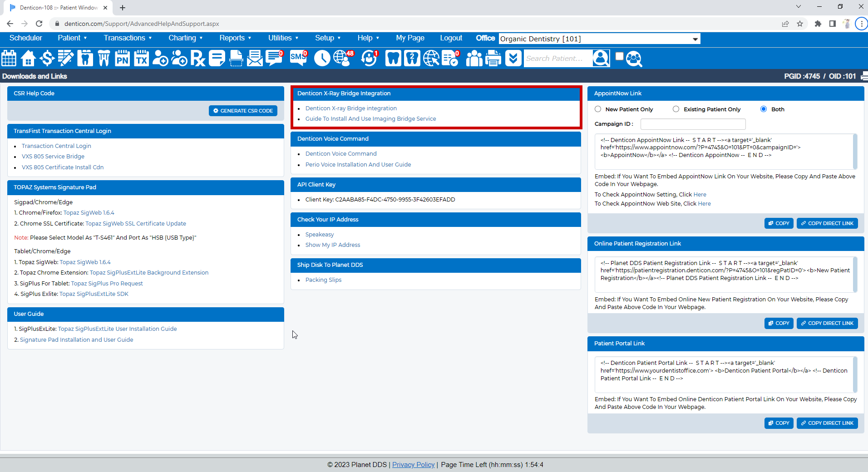Open the TX treatment plan icon
This screenshot has height=472, width=868.
pyautogui.click(x=141, y=58)
